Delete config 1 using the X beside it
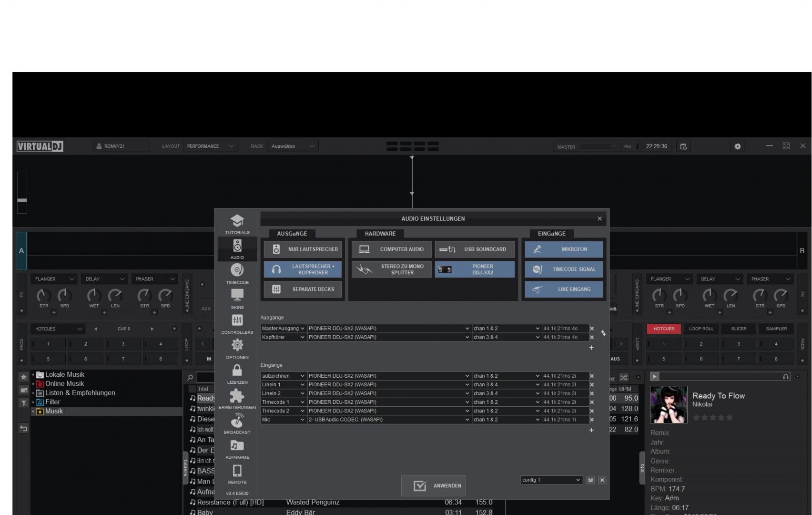The image size is (812, 515). tap(602, 480)
